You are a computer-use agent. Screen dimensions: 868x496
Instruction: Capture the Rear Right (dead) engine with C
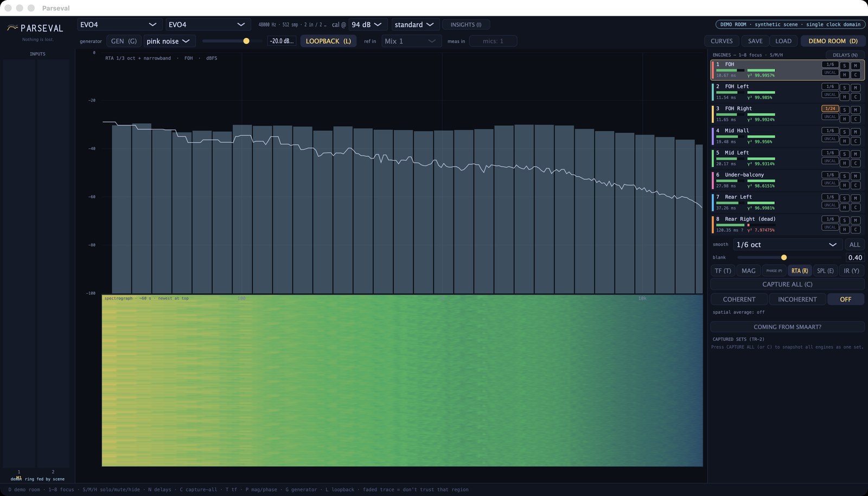(x=856, y=230)
